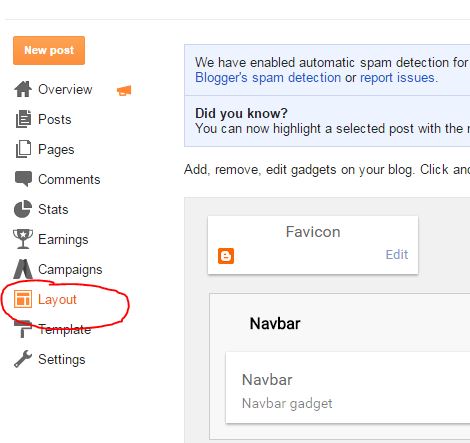Click the Pages icon
This screenshot has width=470, height=443.
click(x=23, y=149)
